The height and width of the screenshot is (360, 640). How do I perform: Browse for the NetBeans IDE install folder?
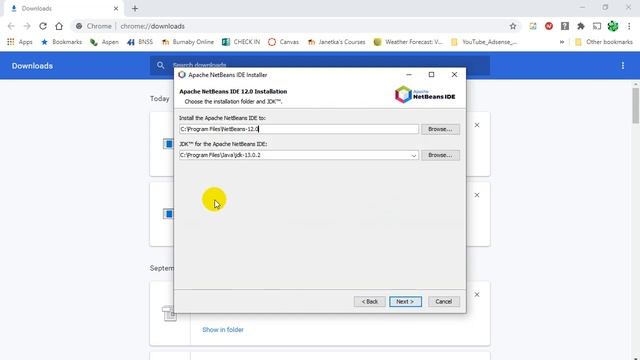440,129
